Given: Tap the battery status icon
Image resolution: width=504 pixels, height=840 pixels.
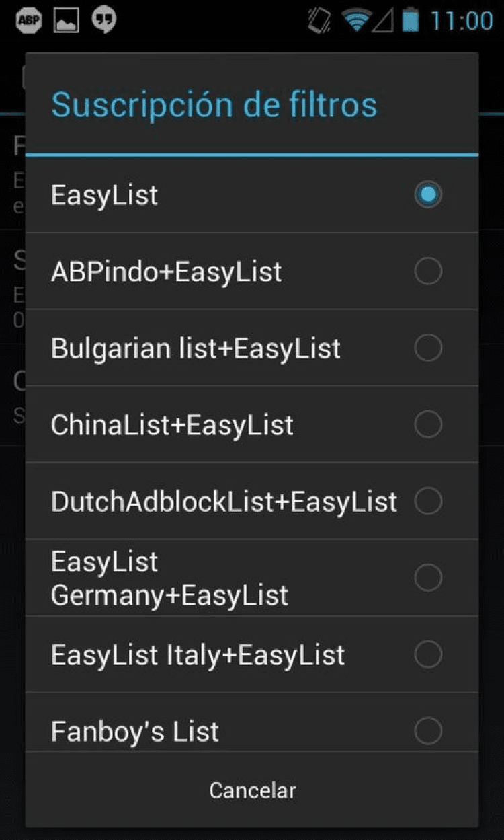Looking at the screenshot, I should [x=410, y=21].
